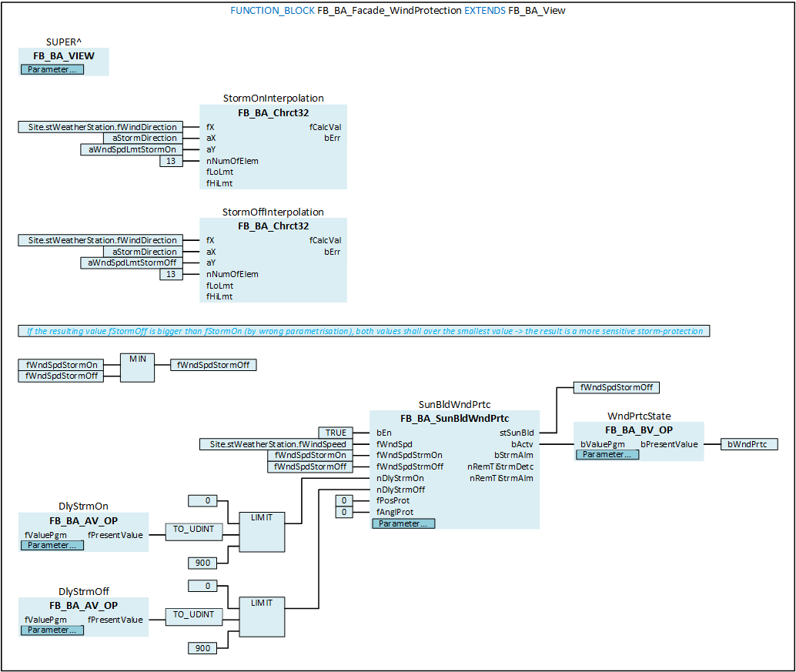Select the 0 constant above DlyStrmOn's LIMIT
Viewport: 796px width, 672px height.
(x=202, y=501)
